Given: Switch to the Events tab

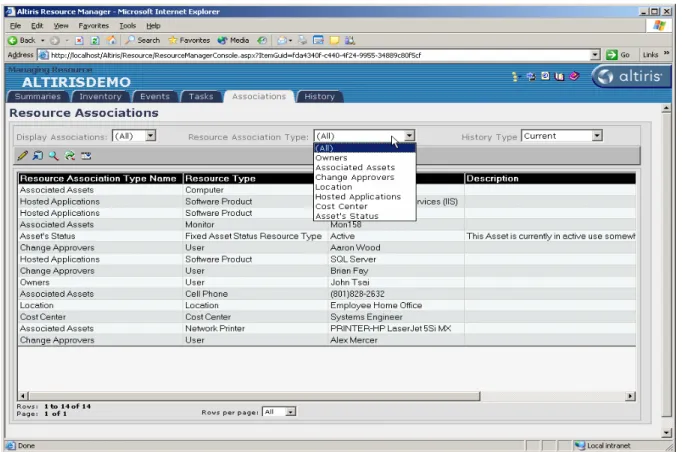Looking at the screenshot, I should point(155,97).
